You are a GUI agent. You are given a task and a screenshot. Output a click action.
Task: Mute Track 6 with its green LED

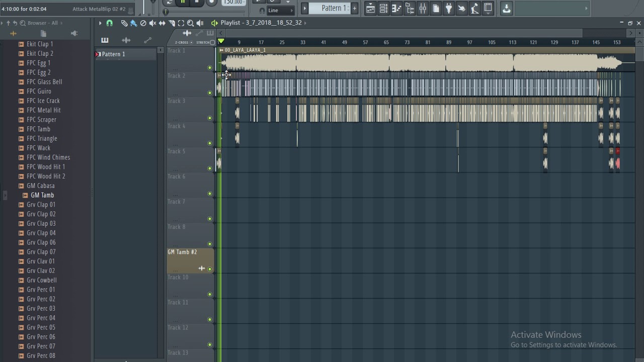click(210, 194)
